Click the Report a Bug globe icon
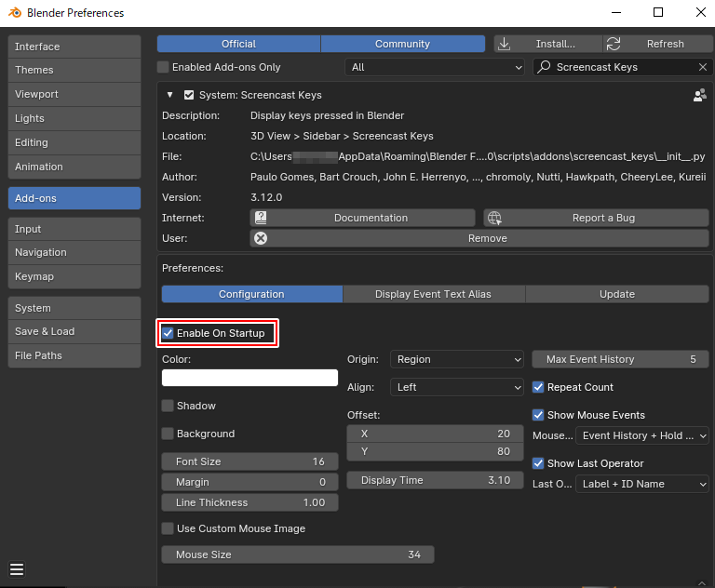Image resolution: width=715 pixels, height=588 pixels. [x=494, y=218]
